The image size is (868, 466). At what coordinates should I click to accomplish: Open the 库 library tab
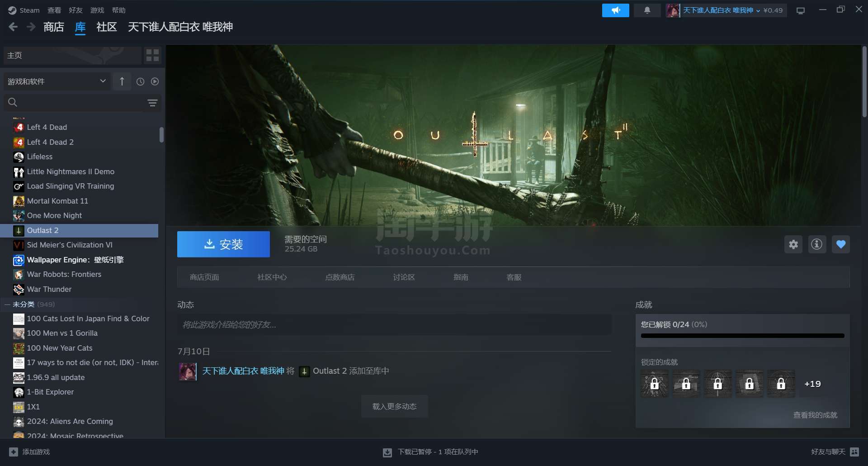pos(80,27)
